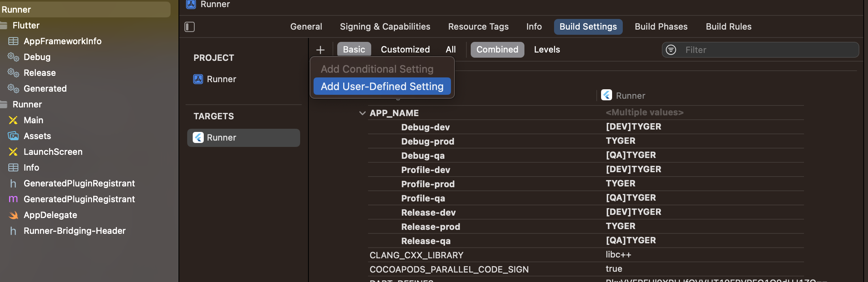Image resolution: width=868 pixels, height=282 pixels.
Task: Open the Info tab in the editor
Action: click(534, 26)
